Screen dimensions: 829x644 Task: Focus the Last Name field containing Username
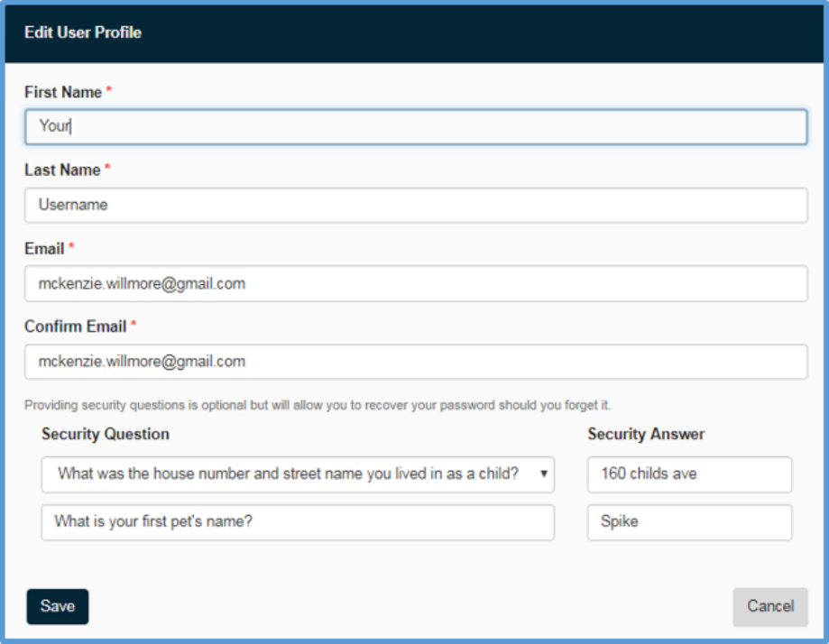pyautogui.click(x=415, y=205)
